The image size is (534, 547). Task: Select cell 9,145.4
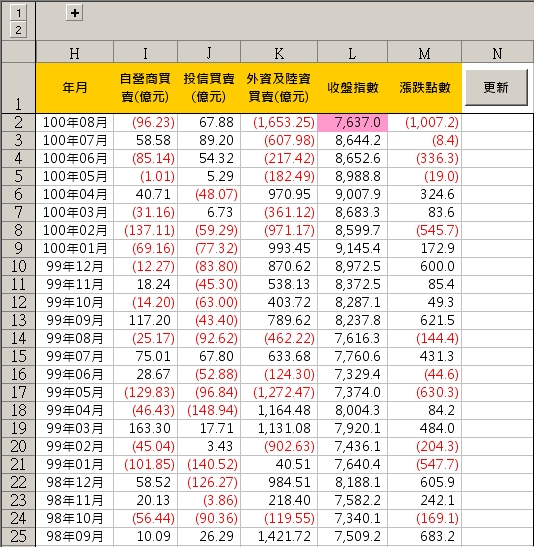[x=352, y=248]
